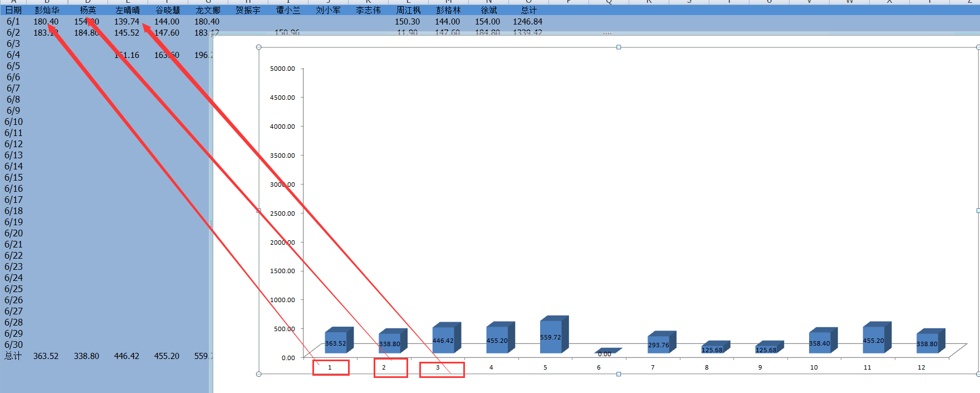
Task: Click the 1500.00 vertical axis label
Action: pyautogui.click(x=282, y=271)
